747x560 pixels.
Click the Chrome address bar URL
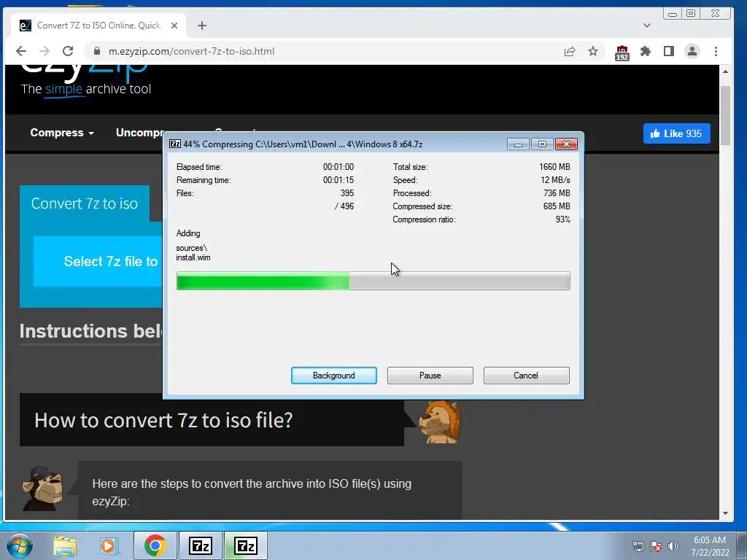coord(191,51)
